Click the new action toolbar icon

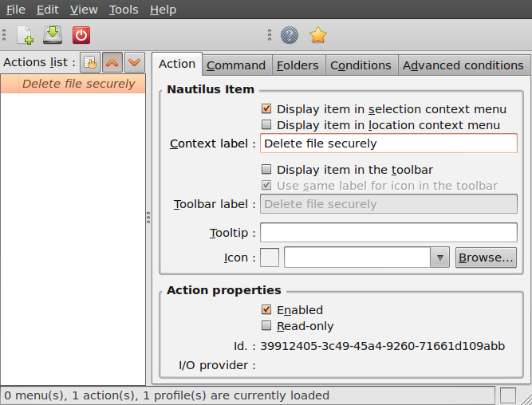tap(25, 35)
